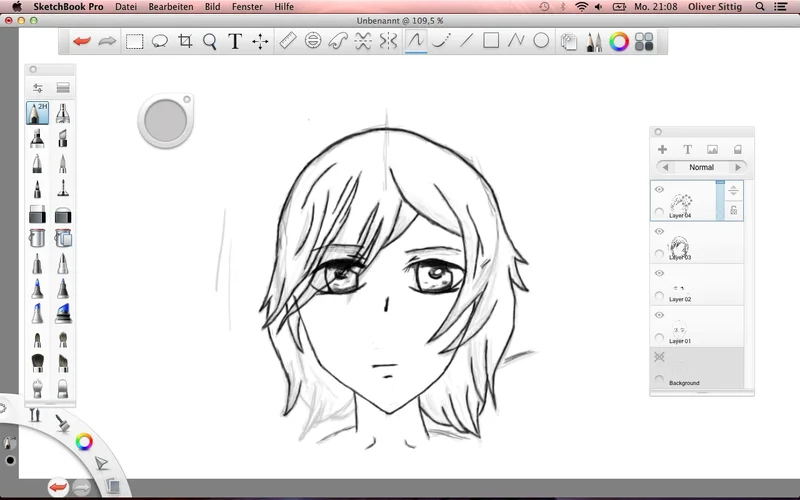The image size is (800, 500).
Task: Open the Brush palette icon in the toolbar
Action: pyautogui.click(x=594, y=42)
